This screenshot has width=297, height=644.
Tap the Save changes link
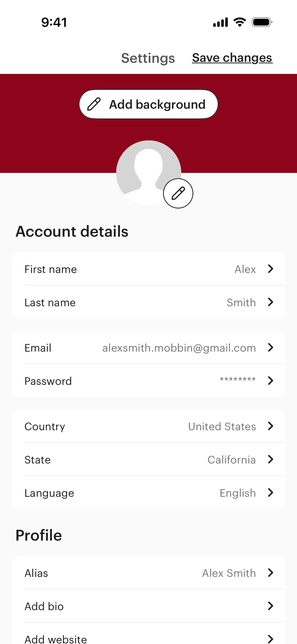tap(232, 58)
